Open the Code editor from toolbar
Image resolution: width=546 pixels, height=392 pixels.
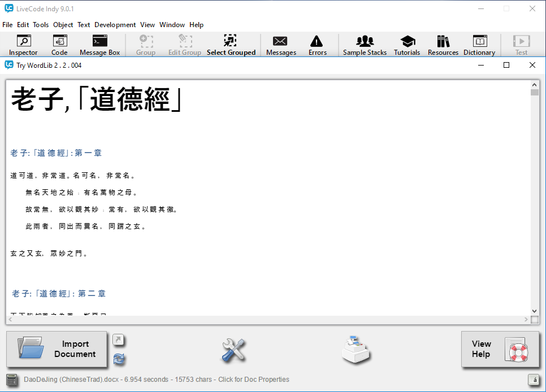click(x=59, y=45)
